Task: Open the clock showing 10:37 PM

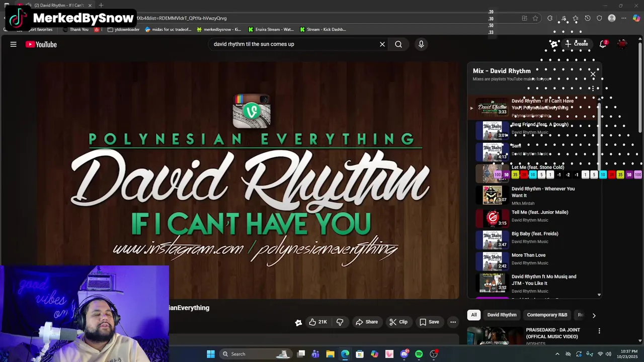Action: pos(628,354)
